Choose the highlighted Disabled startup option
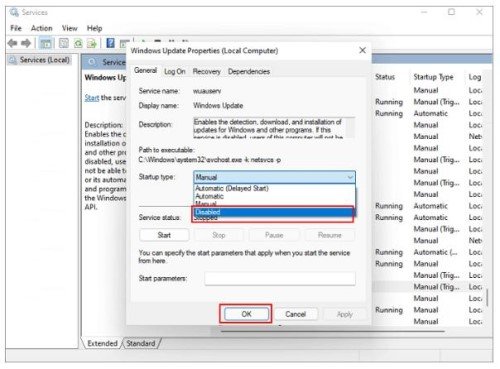500x369 pixels. 273,212
